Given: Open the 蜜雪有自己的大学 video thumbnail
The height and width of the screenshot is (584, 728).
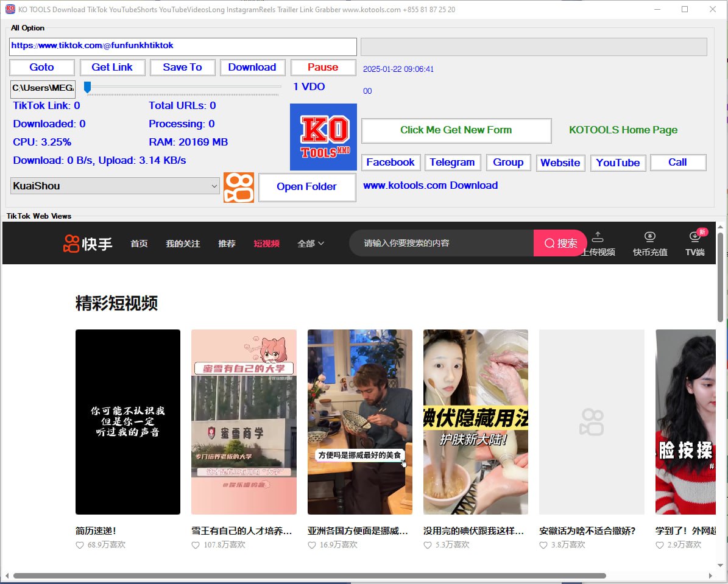Looking at the screenshot, I should [x=244, y=422].
